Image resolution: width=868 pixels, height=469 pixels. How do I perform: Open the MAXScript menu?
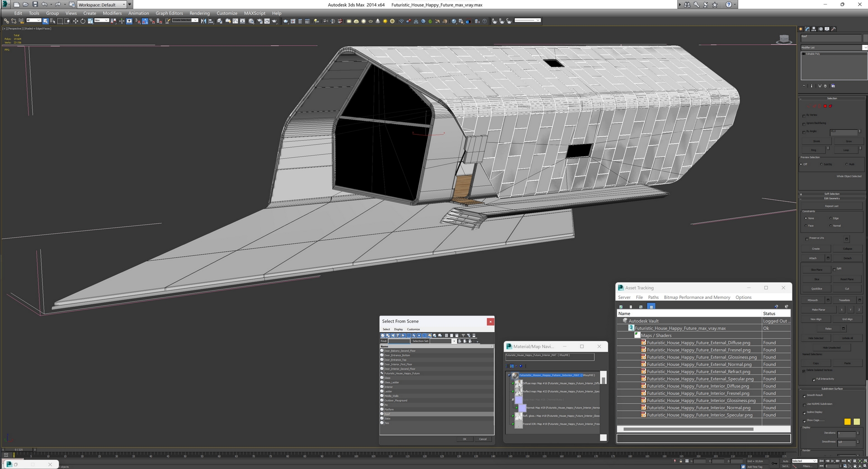[255, 13]
